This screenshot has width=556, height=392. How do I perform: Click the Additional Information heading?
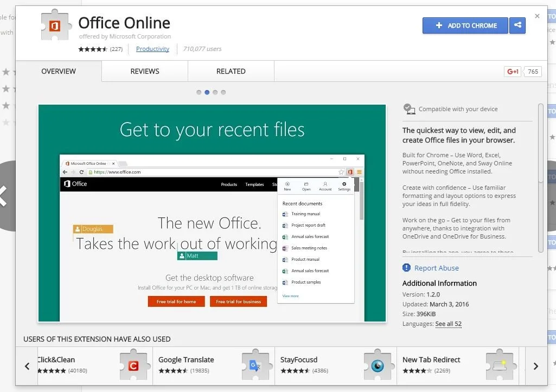[439, 283]
